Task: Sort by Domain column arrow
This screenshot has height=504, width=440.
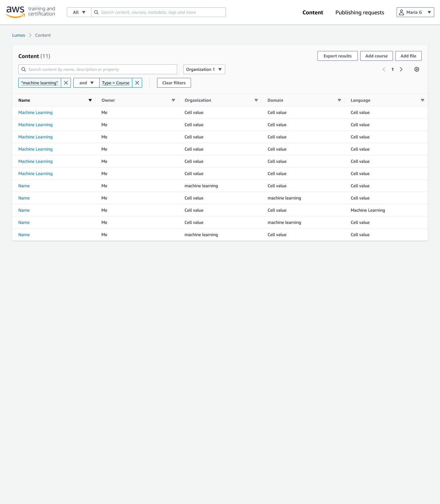Action: point(339,100)
